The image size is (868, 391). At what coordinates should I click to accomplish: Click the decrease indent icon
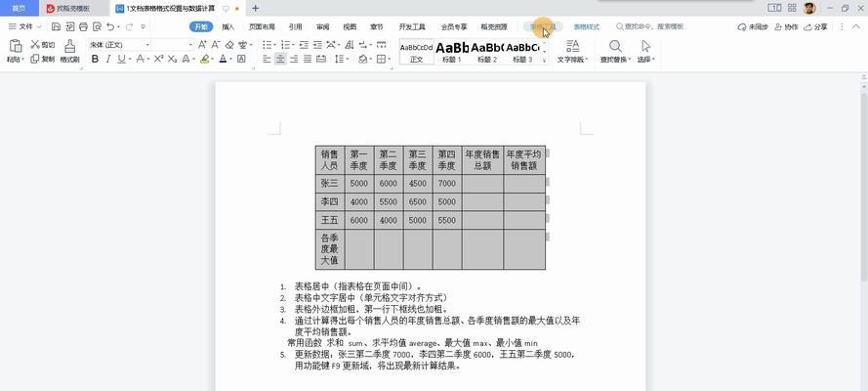point(304,45)
